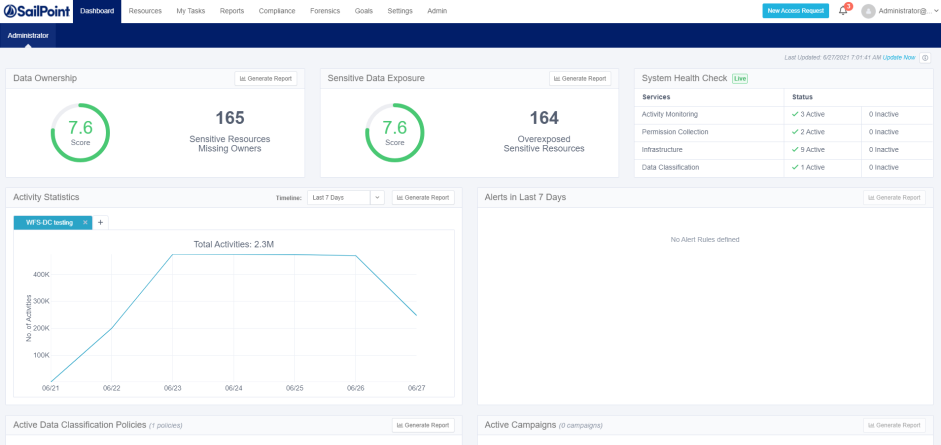941x445 pixels.
Task: Open the notifications bell icon
Action: click(x=843, y=11)
